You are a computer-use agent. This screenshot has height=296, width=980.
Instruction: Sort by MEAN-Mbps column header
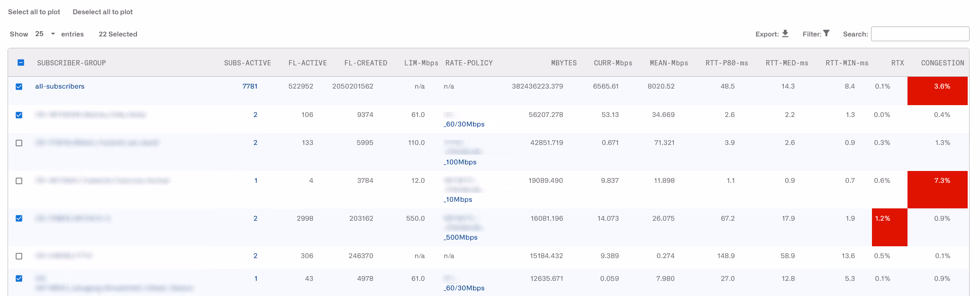[669, 63]
